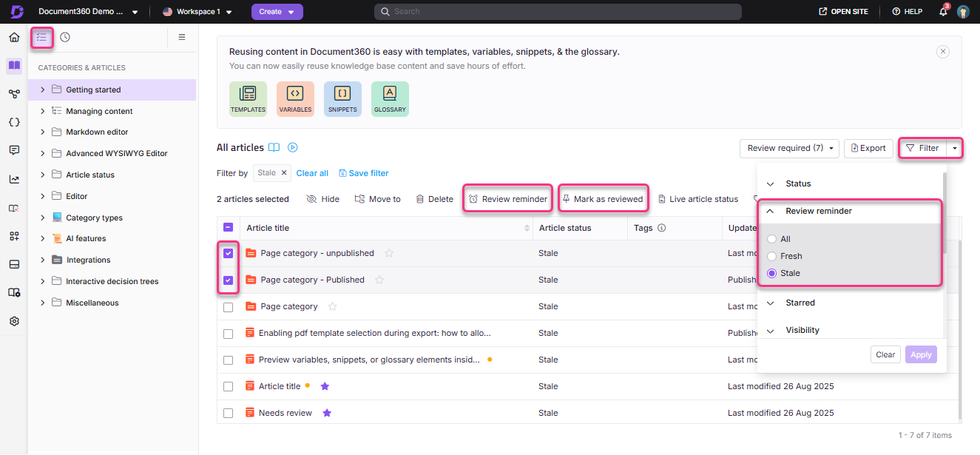Select the recently viewed clock icon above categories

[x=64, y=36]
